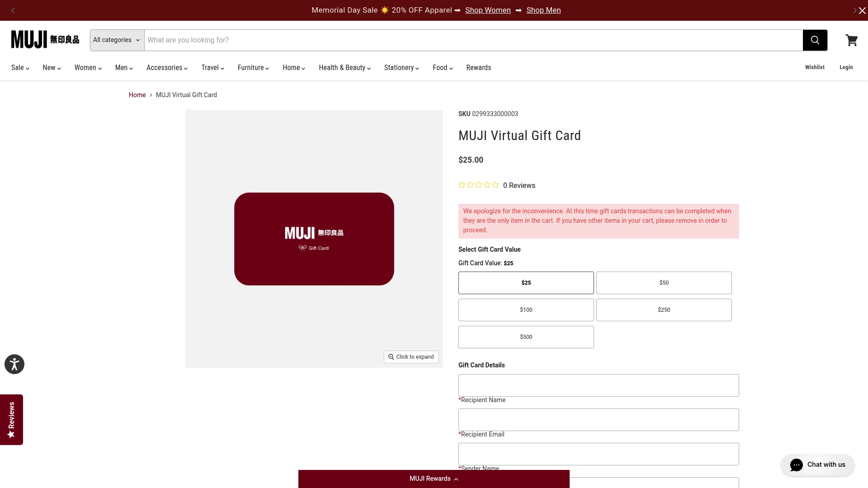Expand the Sale menu
The width and height of the screenshot is (868, 488).
[x=20, y=68]
